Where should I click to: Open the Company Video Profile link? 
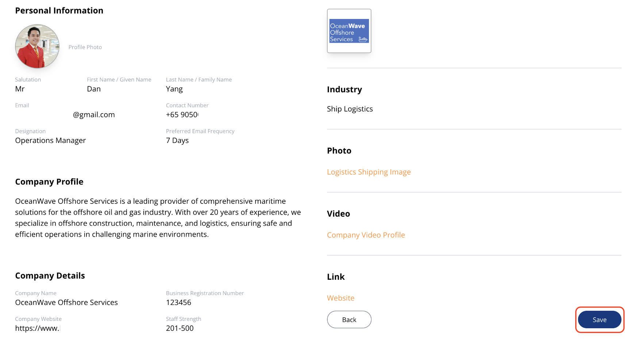coord(366,235)
